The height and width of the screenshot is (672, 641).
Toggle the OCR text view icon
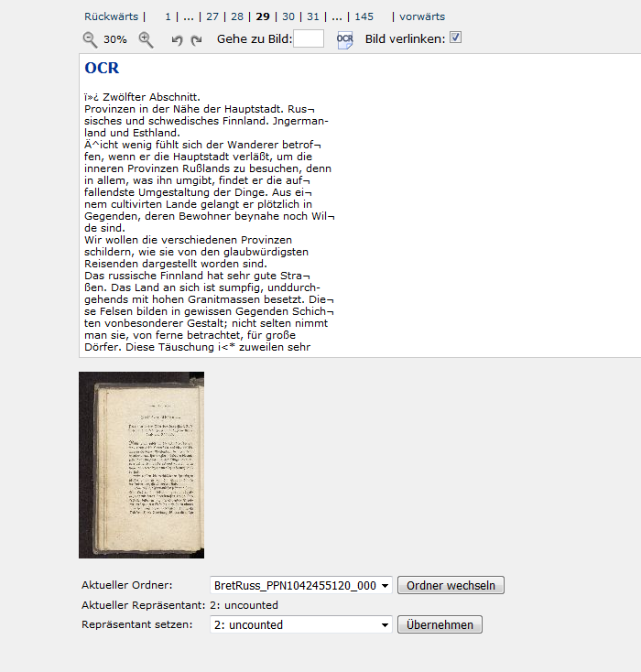[344, 39]
